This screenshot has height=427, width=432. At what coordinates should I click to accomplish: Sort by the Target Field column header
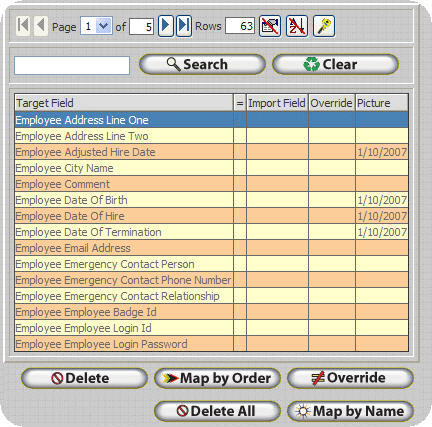click(x=124, y=103)
